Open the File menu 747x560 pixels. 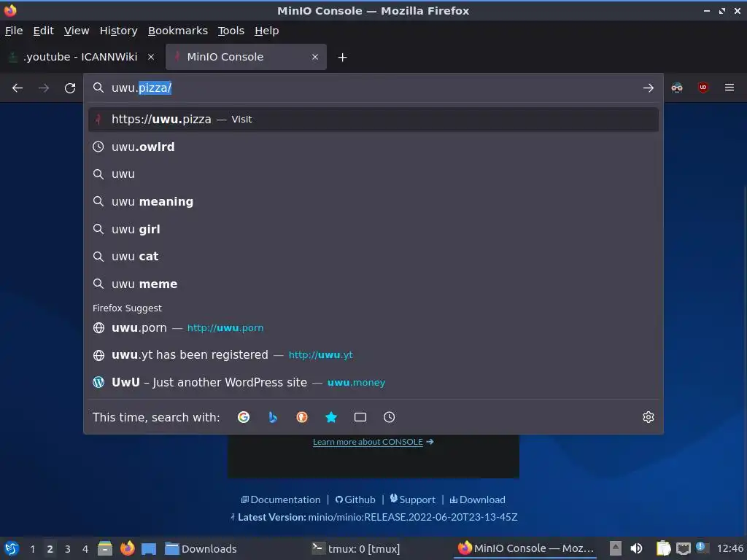tap(14, 31)
